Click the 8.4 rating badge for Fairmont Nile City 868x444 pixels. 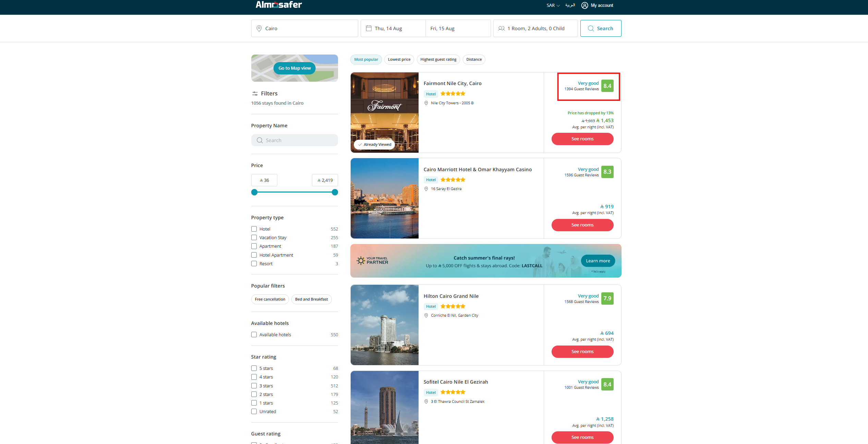607,86
